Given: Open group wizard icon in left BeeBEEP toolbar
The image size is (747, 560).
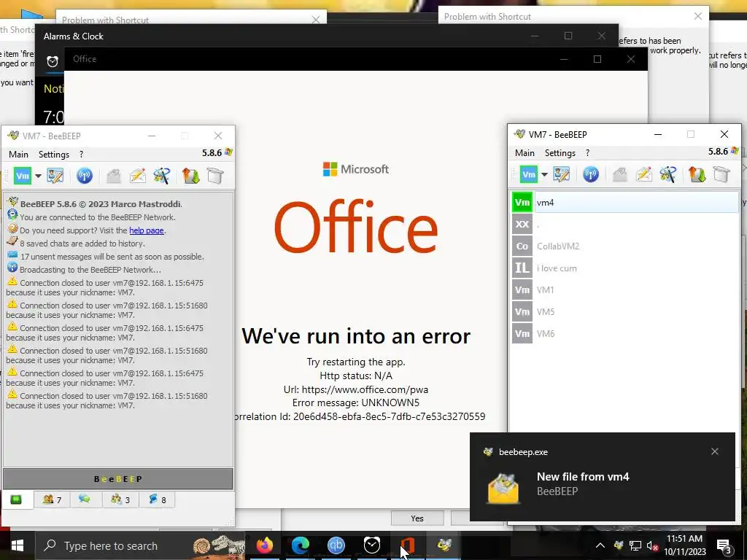Looking at the screenshot, I should click(x=162, y=176).
